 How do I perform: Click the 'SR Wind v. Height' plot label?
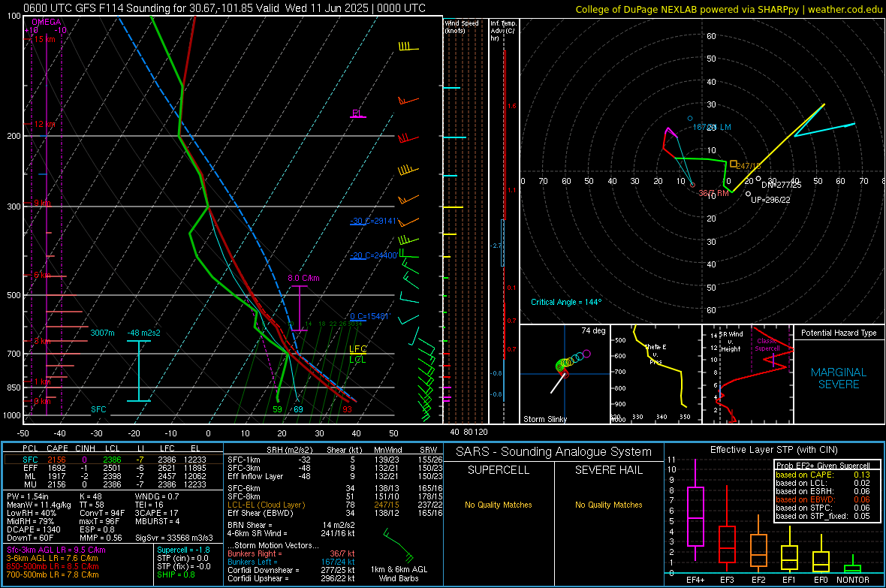tap(731, 342)
